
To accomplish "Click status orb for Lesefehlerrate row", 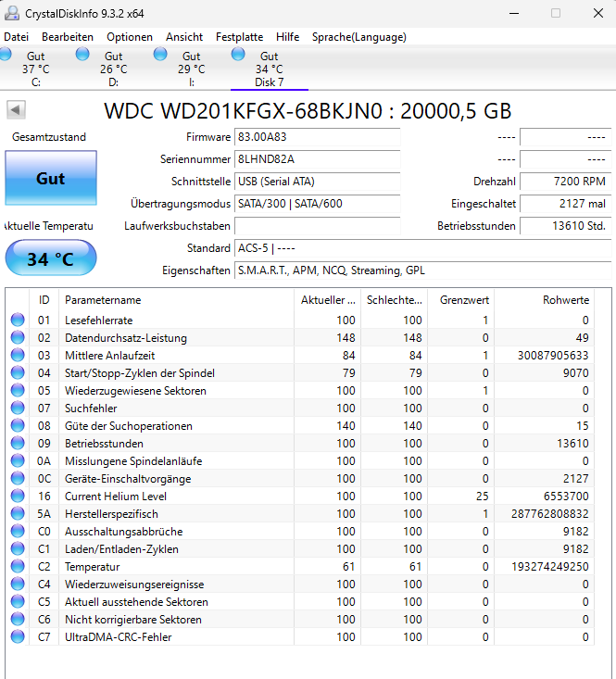I will coord(18,320).
